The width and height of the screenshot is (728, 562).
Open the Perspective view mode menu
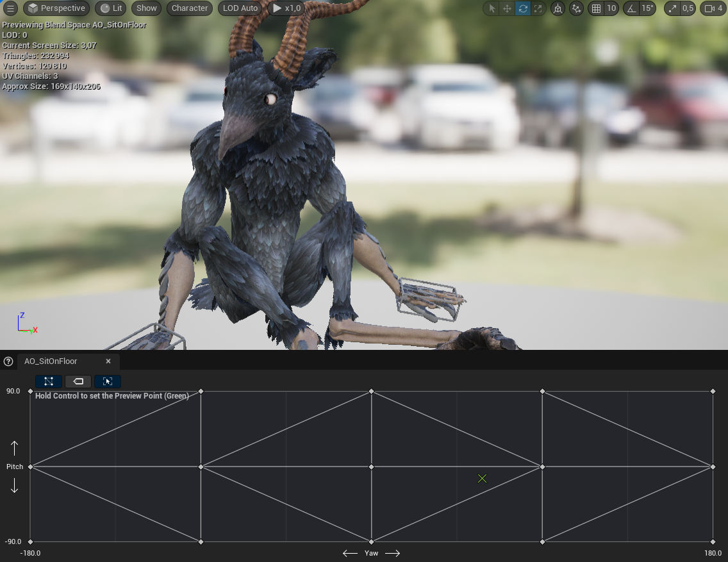tap(56, 8)
